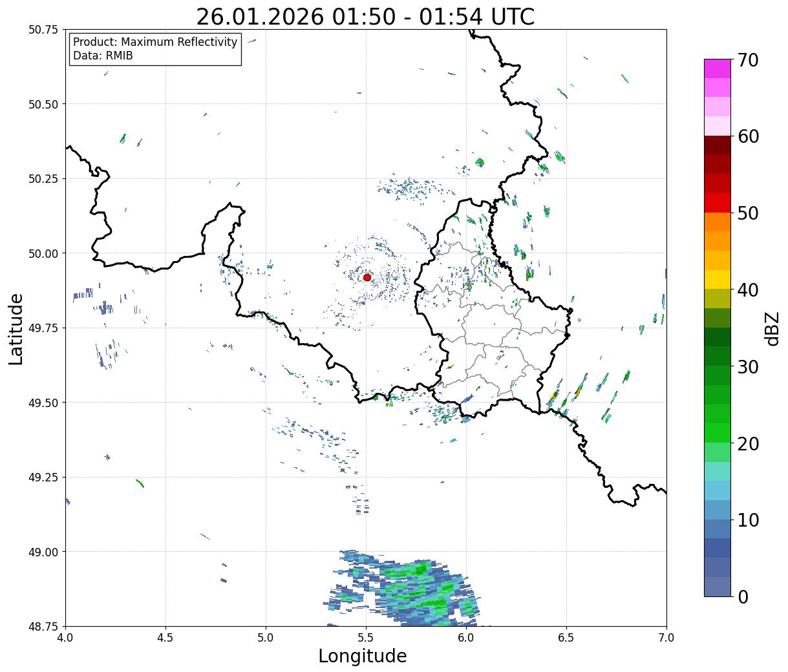Pick the orange colorbar segment below 50
This screenshot has height=672, width=788.
(x=718, y=222)
